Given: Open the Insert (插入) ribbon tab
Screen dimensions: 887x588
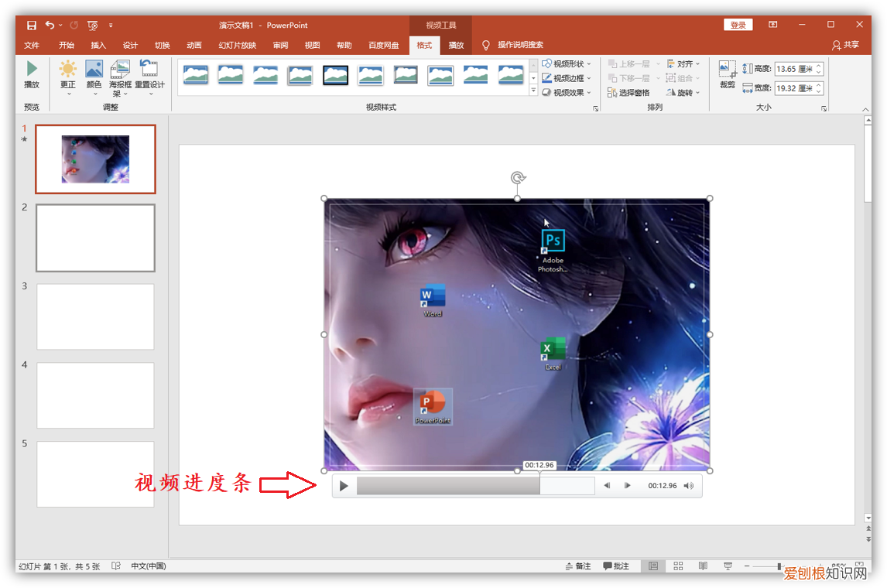Looking at the screenshot, I should (98, 46).
